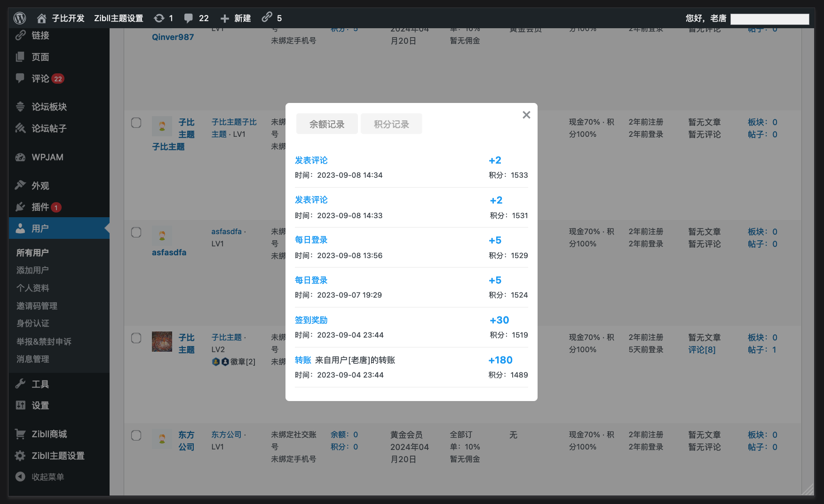Open the 签到奖励 record link
This screenshot has height=504, width=824.
311,320
